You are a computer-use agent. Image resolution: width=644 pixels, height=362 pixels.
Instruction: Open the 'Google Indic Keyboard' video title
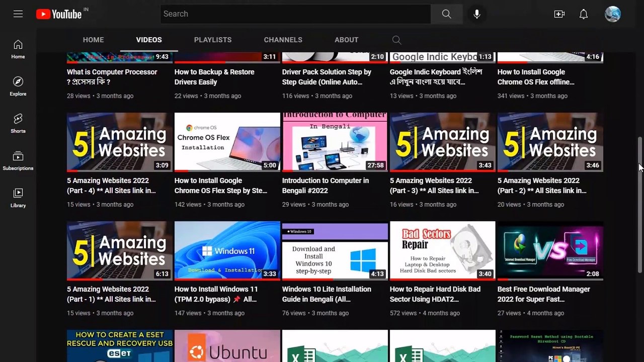pos(436,77)
